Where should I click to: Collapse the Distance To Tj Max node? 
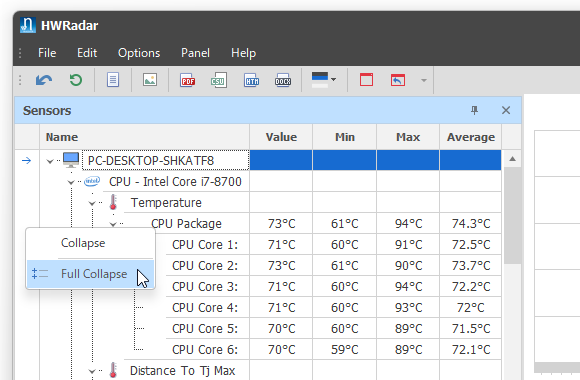coord(92,371)
